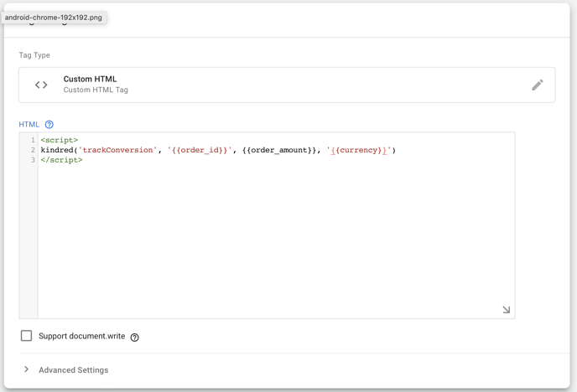The width and height of the screenshot is (577, 392).
Task: Place cursor on opening script tag line
Action: point(59,141)
